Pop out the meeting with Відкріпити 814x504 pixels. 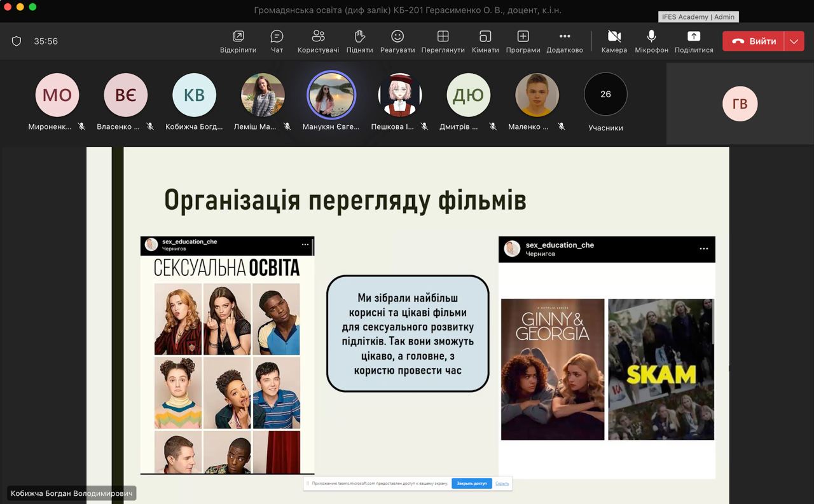238,41
